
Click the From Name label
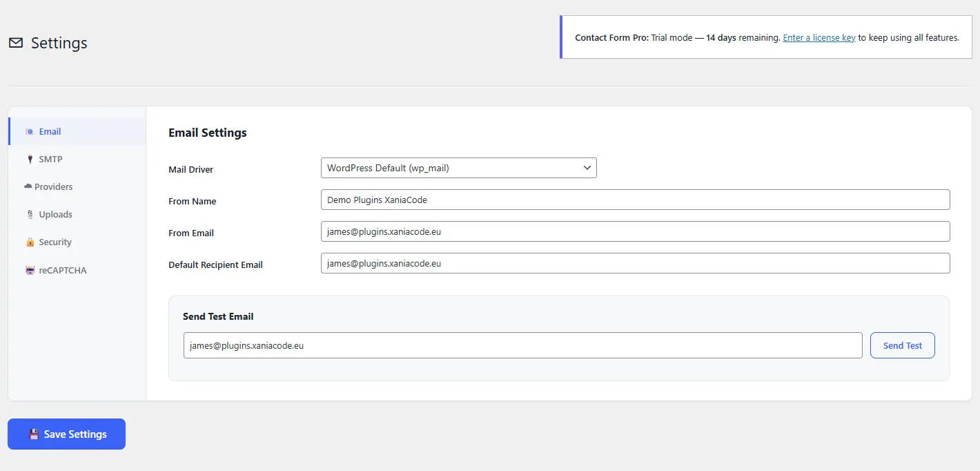pos(193,201)
